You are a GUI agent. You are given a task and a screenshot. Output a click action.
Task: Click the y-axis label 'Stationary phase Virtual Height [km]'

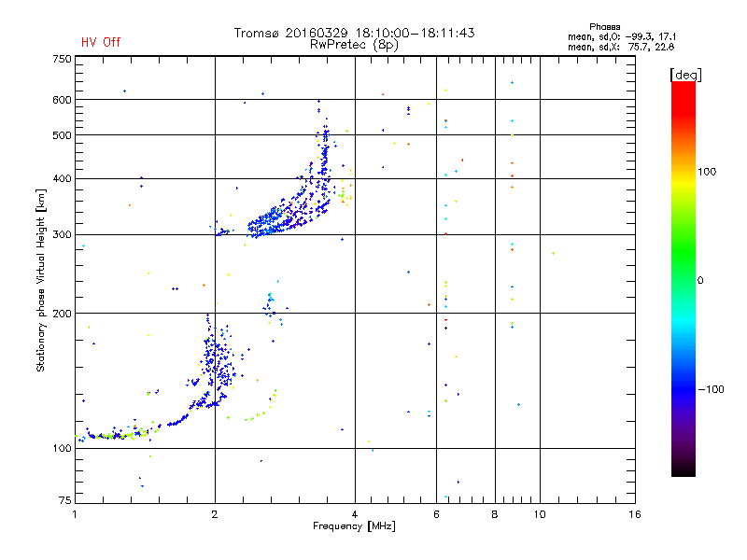40,280
